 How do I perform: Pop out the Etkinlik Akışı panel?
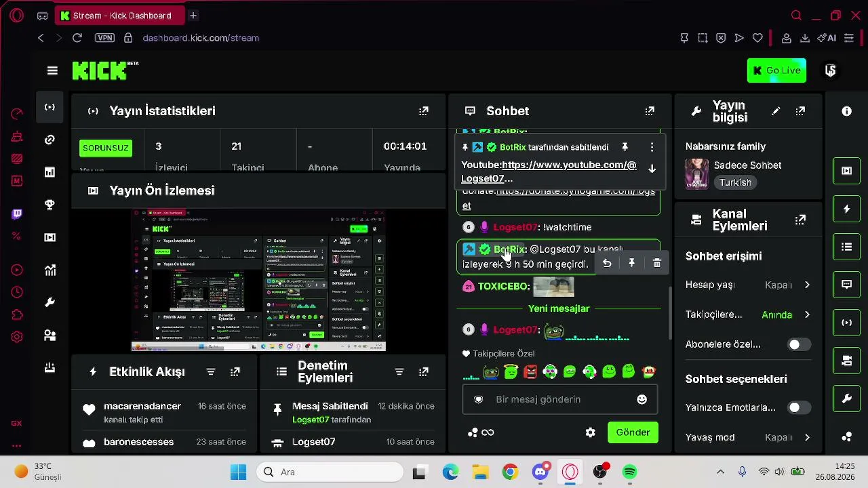click(x=235, y=372)
